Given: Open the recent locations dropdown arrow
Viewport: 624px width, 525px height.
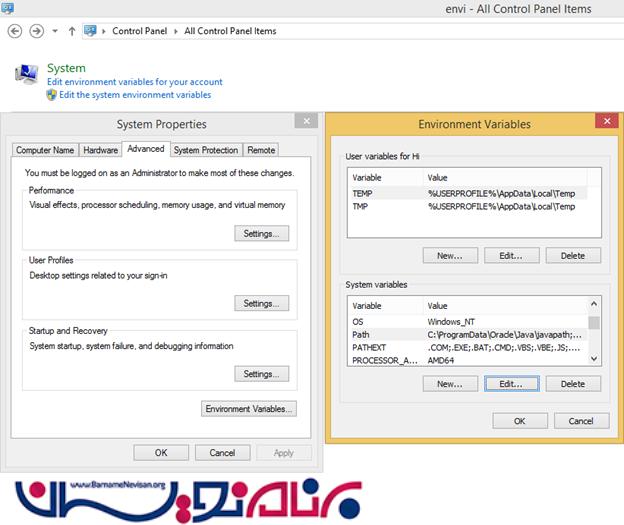Looking at the screenshot, I should click(55, 31).
